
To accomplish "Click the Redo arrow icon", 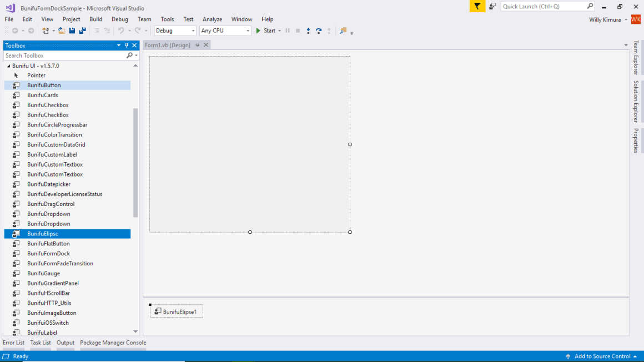I will pyautogui.click(x=138, y=31).
